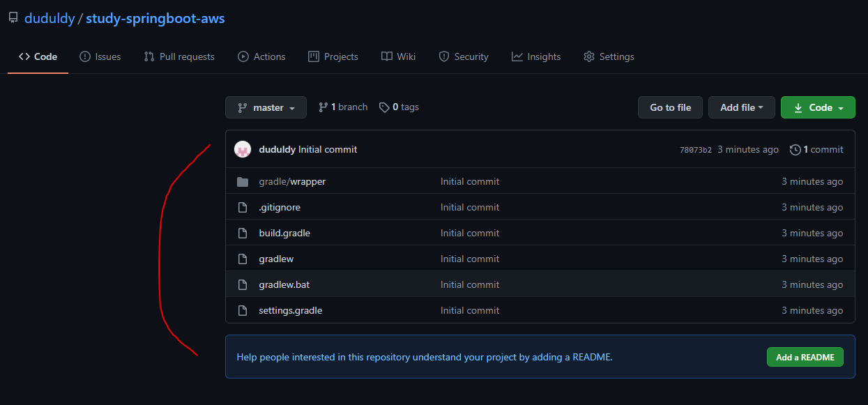Open Initial commit message for gradlew row
This screenshot has width=868, height=405.
(x=470, y=259)
